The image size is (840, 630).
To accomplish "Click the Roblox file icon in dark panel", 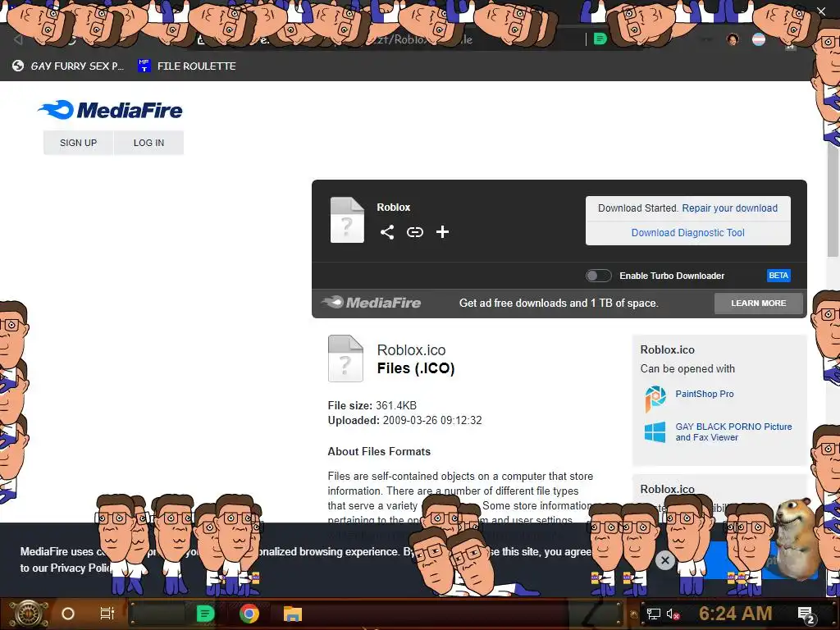I will [347, 220].
